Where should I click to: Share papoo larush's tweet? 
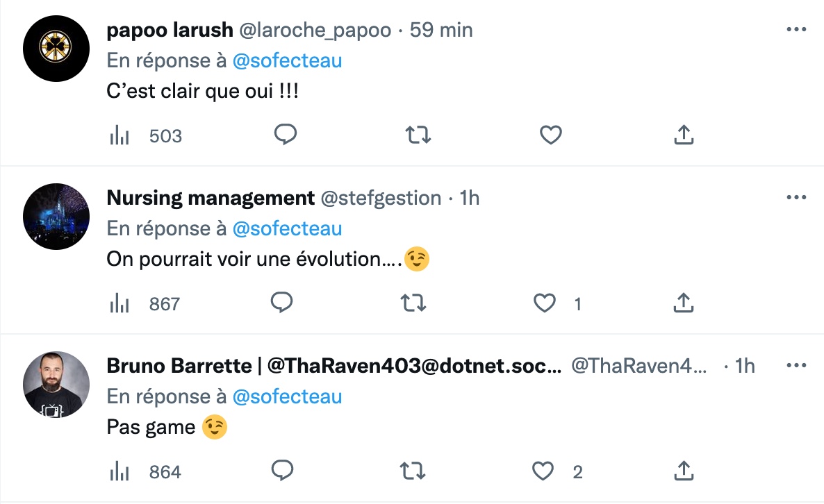(x=684, y=135)
